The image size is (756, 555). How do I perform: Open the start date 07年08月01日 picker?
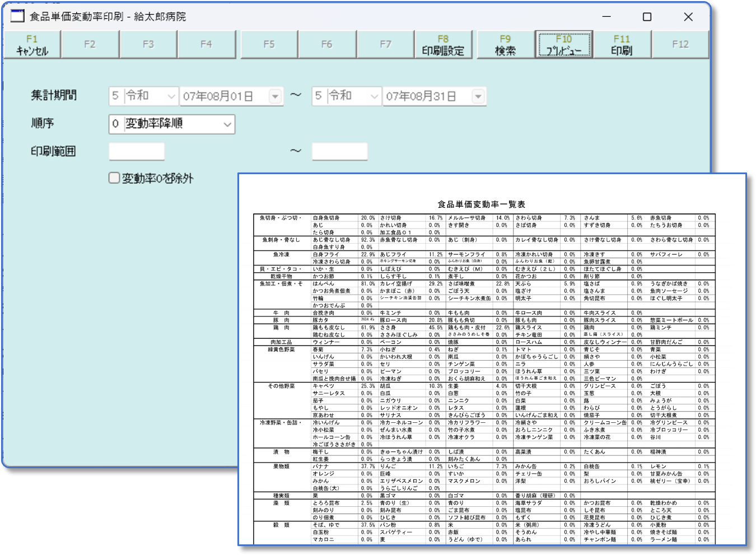pyautogui.click(x=275, y=96)
